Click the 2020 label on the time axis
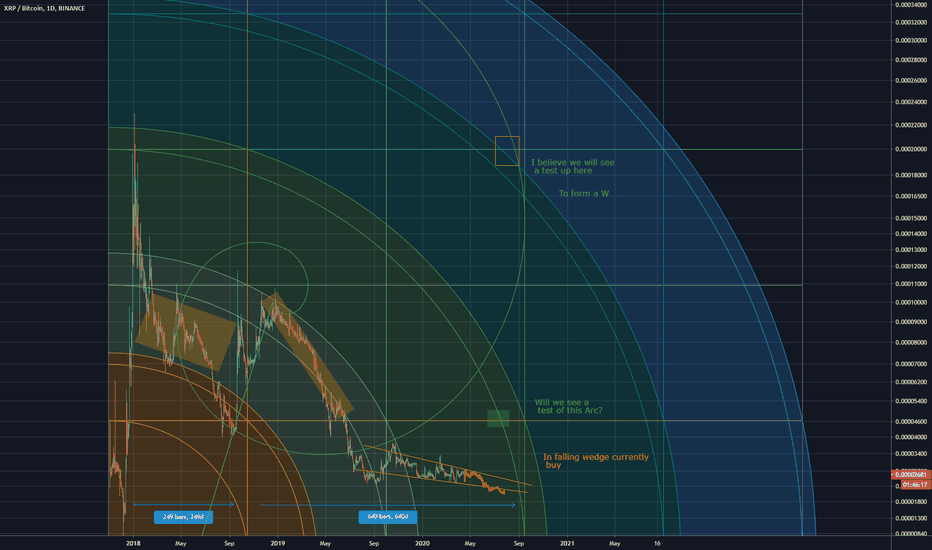This screenshot has width=932, height=550. point(422,543)
